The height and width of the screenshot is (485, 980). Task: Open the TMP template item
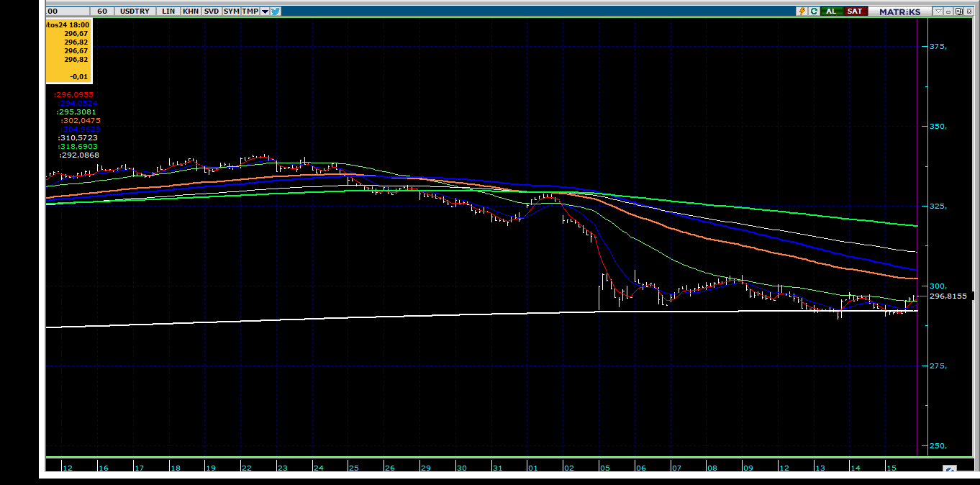click(x=250, y=12)
